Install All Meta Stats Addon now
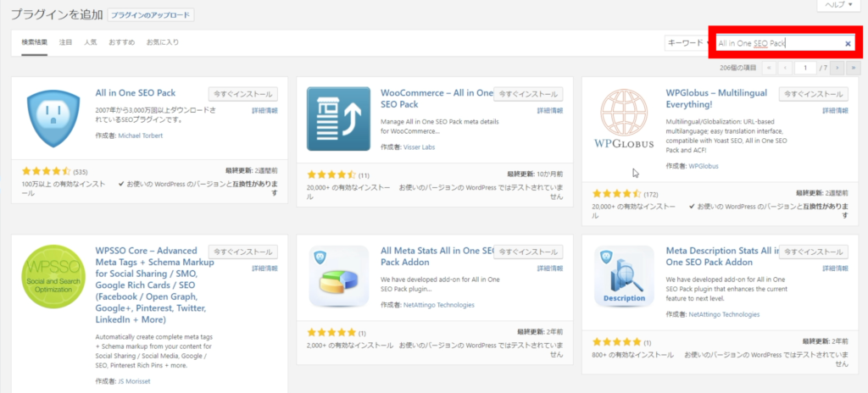 (x=528, y=252)
